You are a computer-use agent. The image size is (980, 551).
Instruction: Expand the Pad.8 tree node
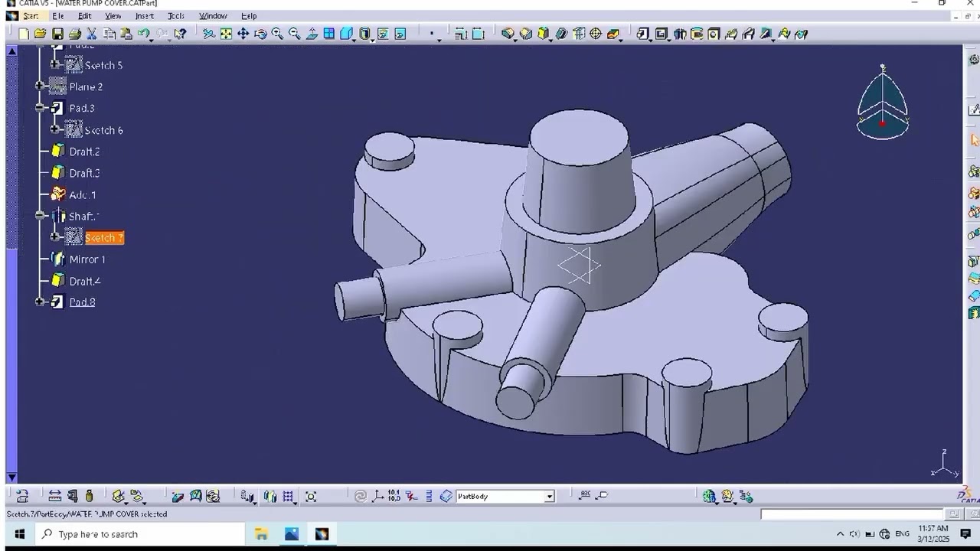point(41,302)
